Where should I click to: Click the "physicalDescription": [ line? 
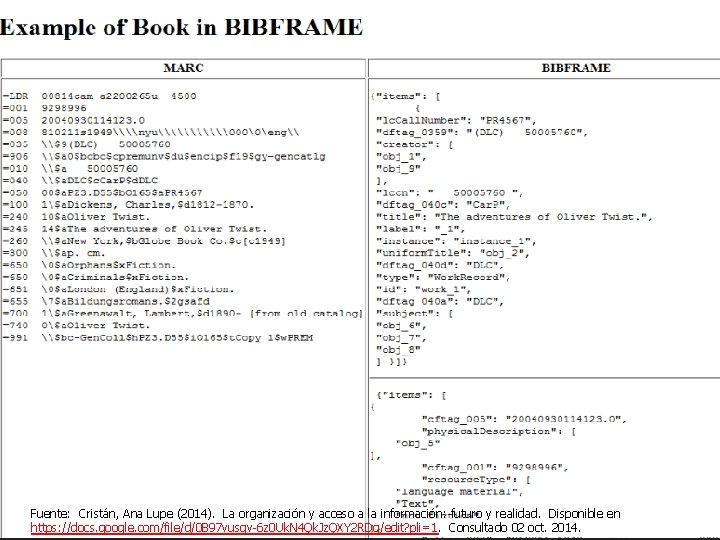499,431
